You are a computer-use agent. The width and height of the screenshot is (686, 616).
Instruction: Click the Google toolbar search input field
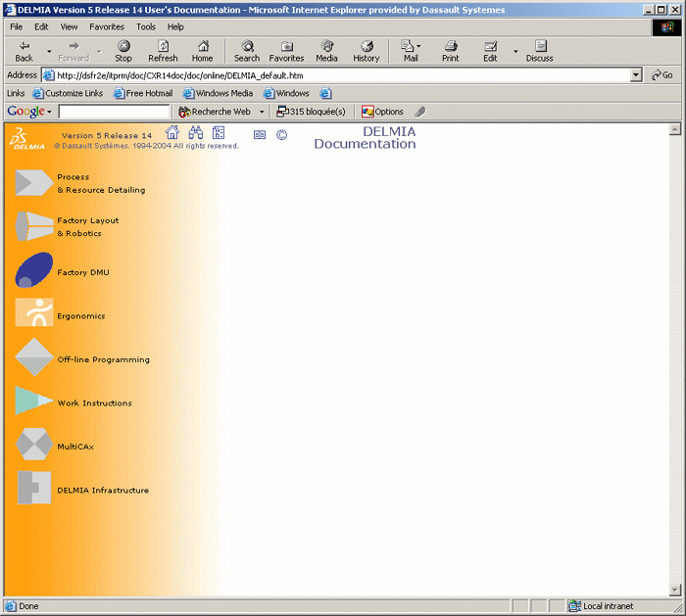(x=115, y=112)
